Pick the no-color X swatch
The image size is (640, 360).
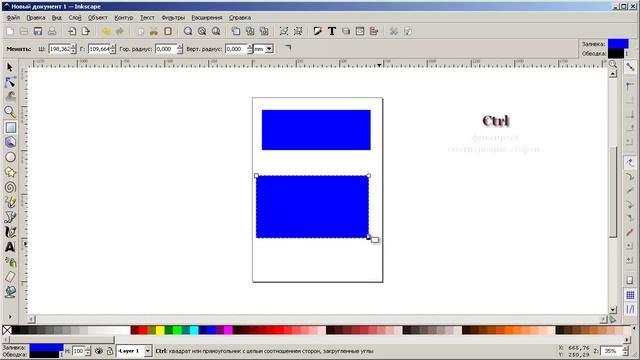[7, 330]
